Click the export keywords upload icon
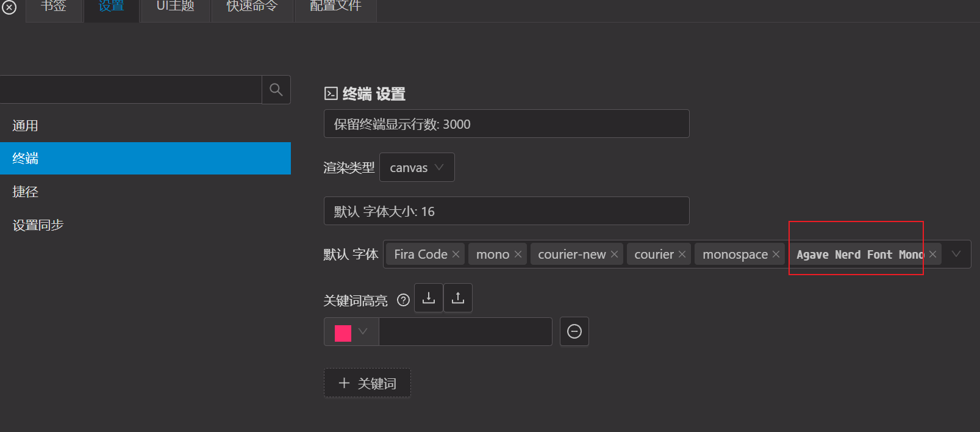 (x=458, y=298)
